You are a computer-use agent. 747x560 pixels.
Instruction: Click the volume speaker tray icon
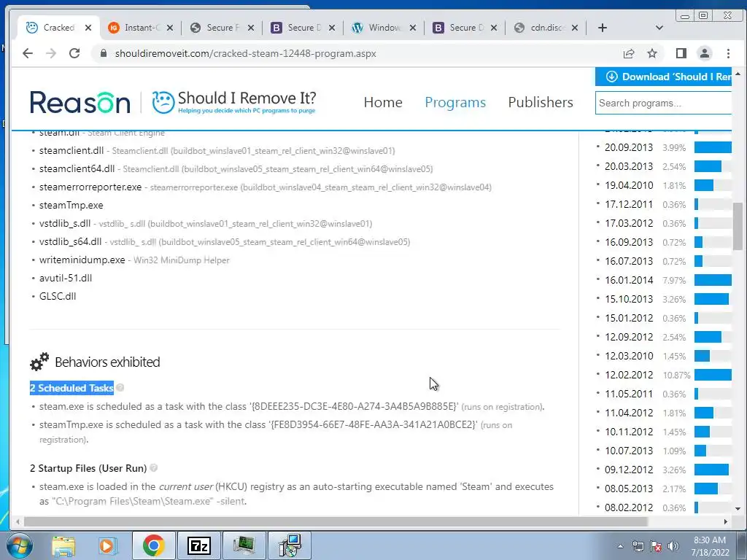pos(673,547)
